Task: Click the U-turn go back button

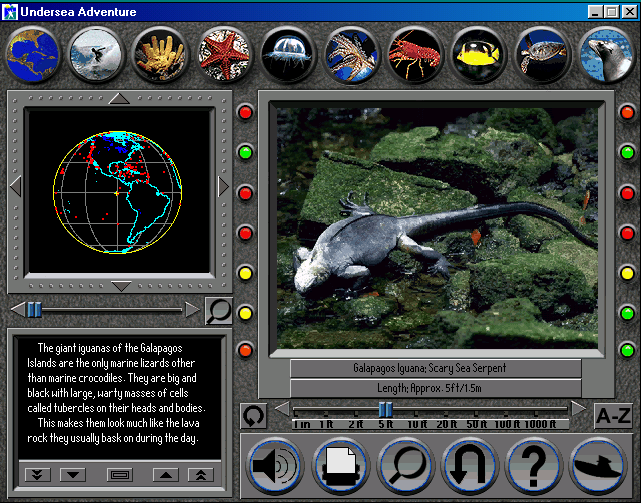Action: [x=469, y=465]
